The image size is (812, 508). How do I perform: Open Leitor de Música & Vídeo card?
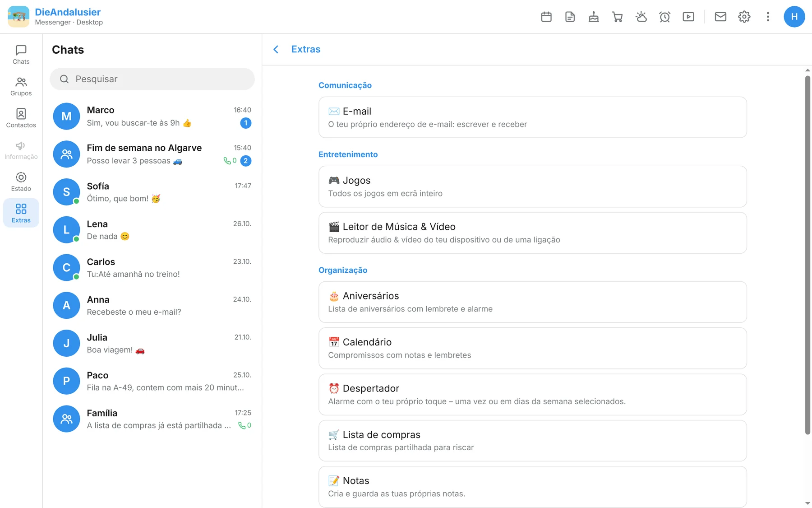pyautogui.click(x=532, y=233)
